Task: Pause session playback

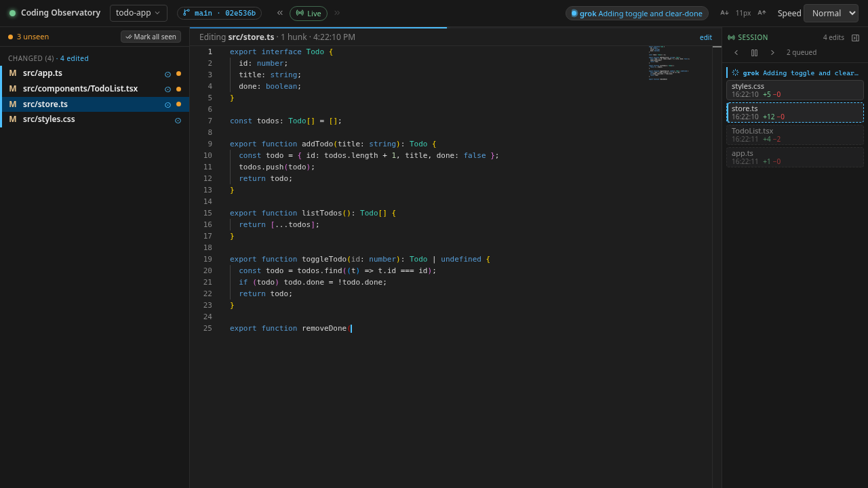Action: 754,53
